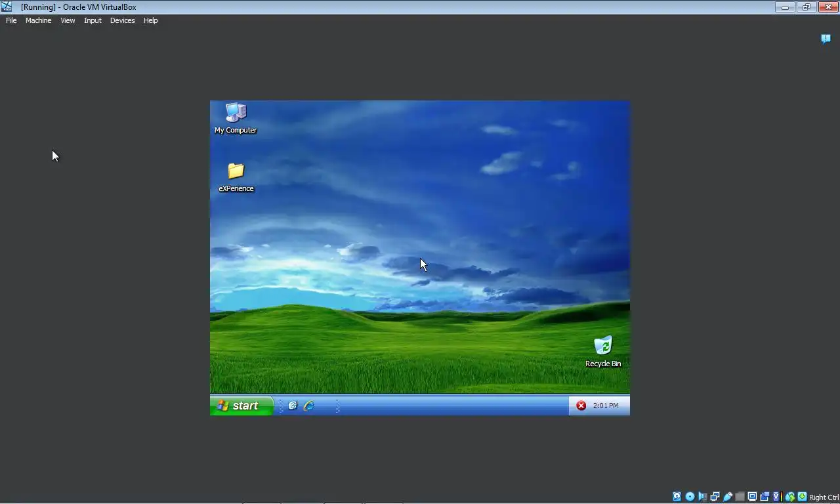840x504 pixels.
Task: Click the network adapter status icon
Action: click(715, 497)
